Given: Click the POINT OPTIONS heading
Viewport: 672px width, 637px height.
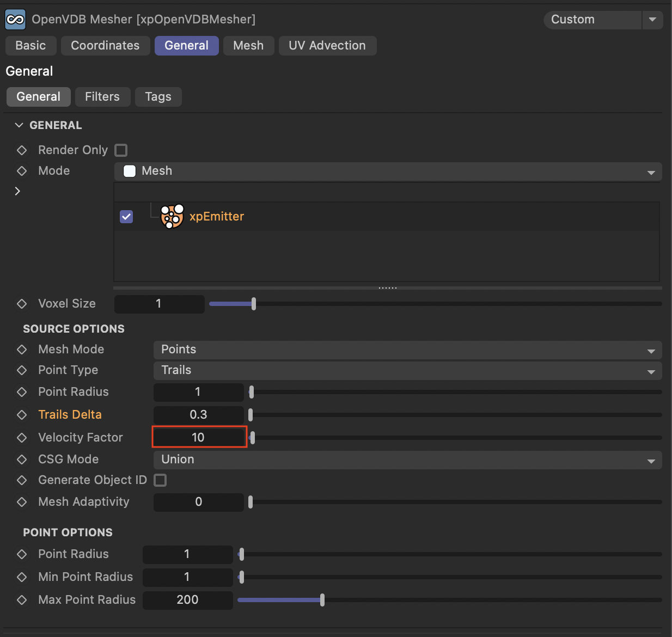Looking at the screenshot, I should tap(68, 532).
